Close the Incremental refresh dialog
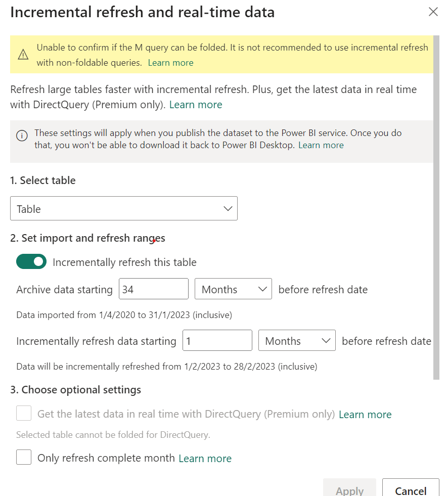 (433, 12)
